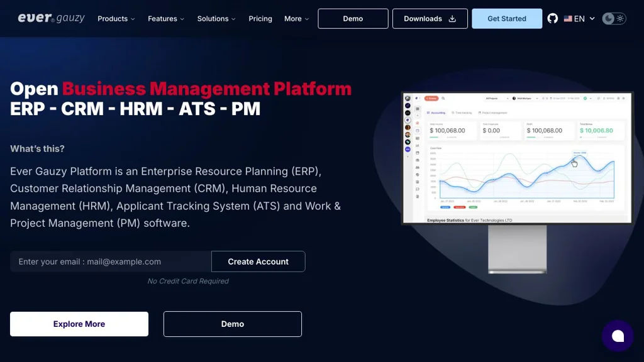This screenshot has width=644, height=362.
Task: Click the Demo button in navigation bar
Action: coord(353,18)
